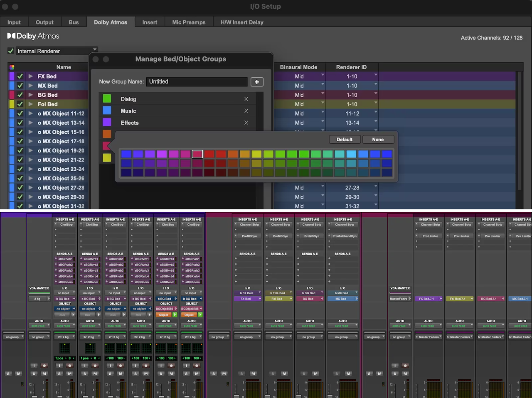The width and height of the screenshot is (532, 398).
Task: Delete the Effects group with its X
Action: 246,123
